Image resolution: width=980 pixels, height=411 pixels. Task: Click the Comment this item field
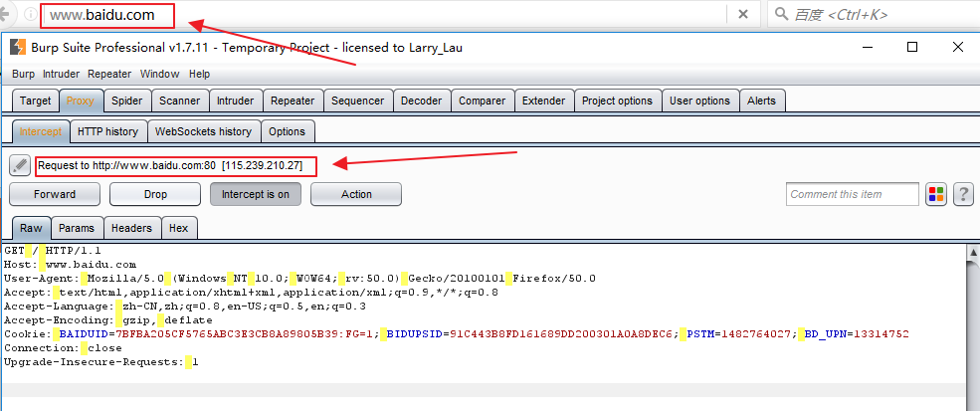[x=853, y=194]
